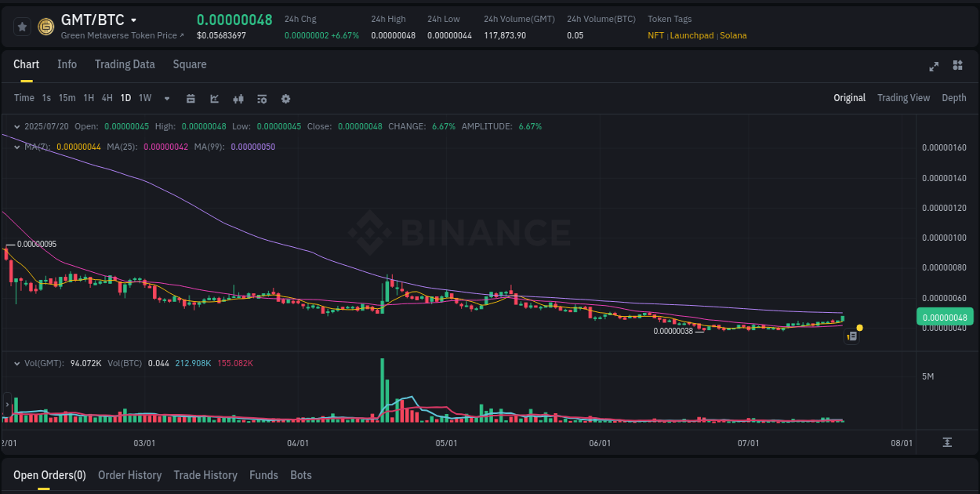Click the highlighted last price label 0.00000048
The width and height of the screenshot is (980, 494).
[x=946, y=316]
